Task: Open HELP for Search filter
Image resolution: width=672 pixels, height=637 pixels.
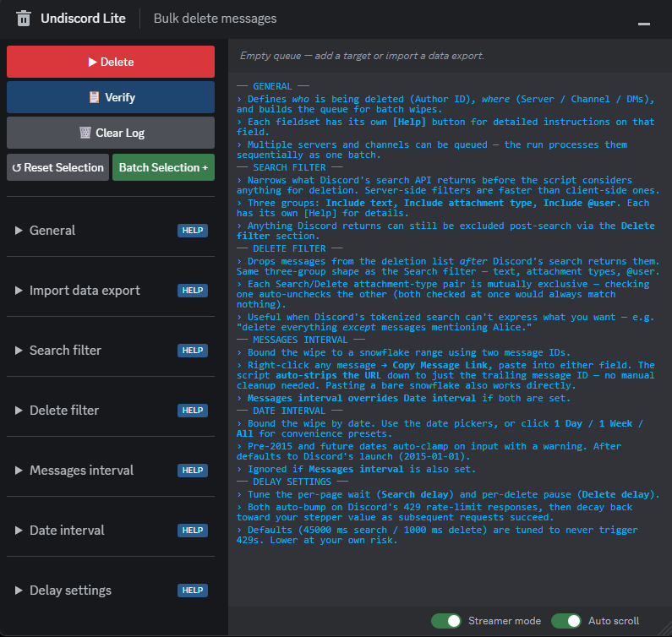Action: 193,351
